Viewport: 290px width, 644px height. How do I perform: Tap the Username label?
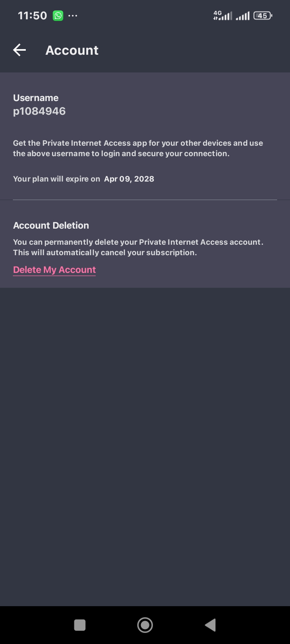point(36,98)
